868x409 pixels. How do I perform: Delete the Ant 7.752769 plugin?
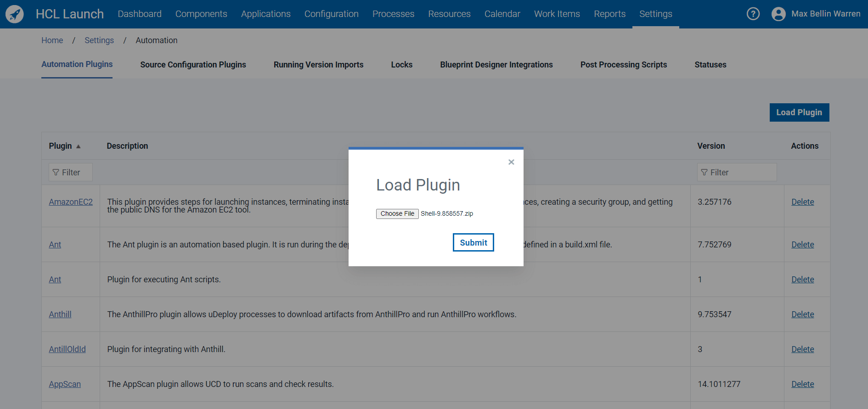(802, 245)
